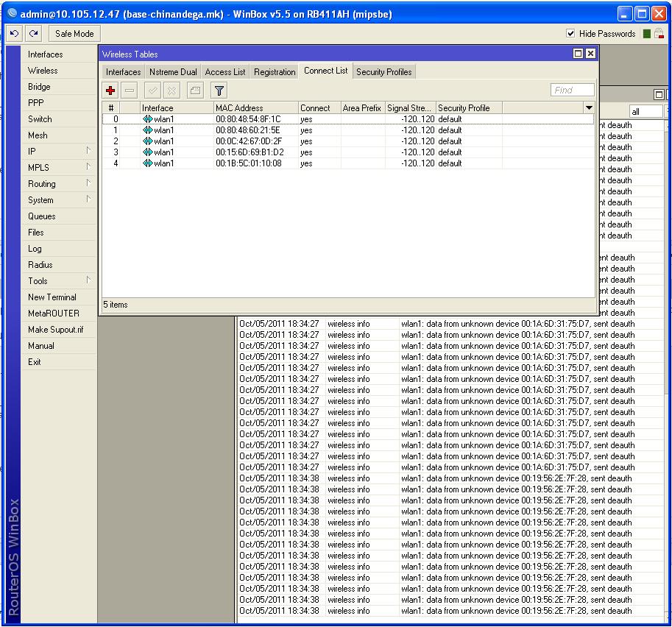Click the wlan1 interface icon in row 2

tap(147, 141)
